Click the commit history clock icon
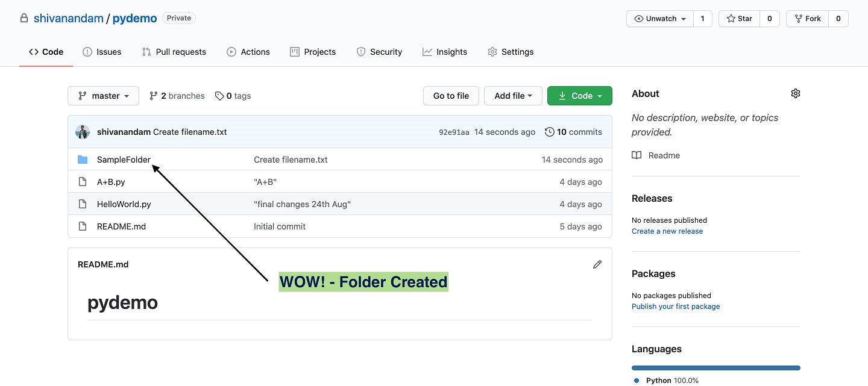The height and width of the screenshot is (386, 868). tap(549, 132)
